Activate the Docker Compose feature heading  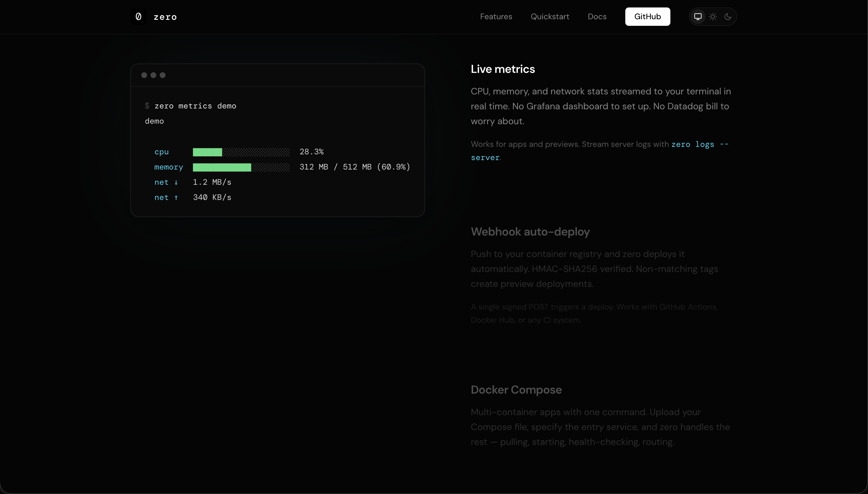tap(516, 390)
